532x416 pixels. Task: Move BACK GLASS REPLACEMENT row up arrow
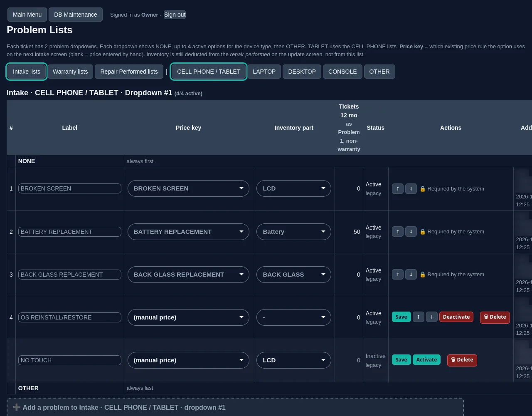[398, 274]
